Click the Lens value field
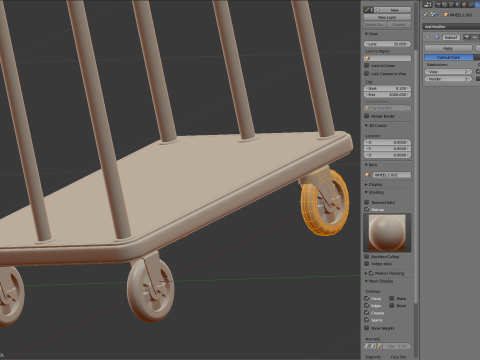480x360 pixels. (x=387, y=44)
